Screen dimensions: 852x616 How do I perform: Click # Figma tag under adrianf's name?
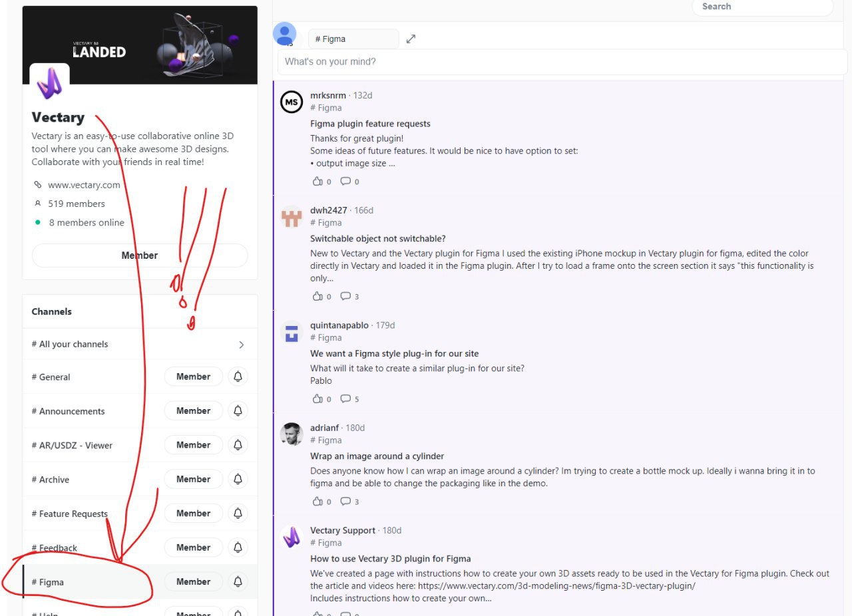pyautogui.click(x=326, y=440)
